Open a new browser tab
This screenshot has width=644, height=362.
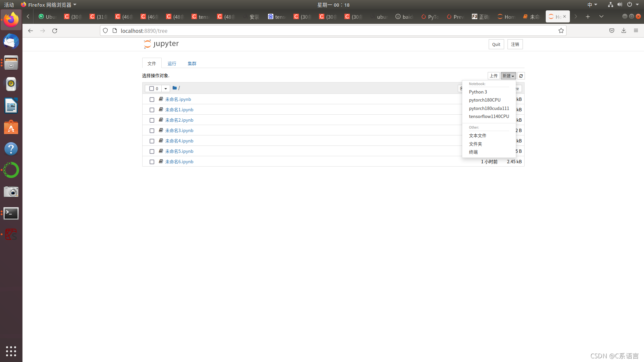(x=588, y=17)
